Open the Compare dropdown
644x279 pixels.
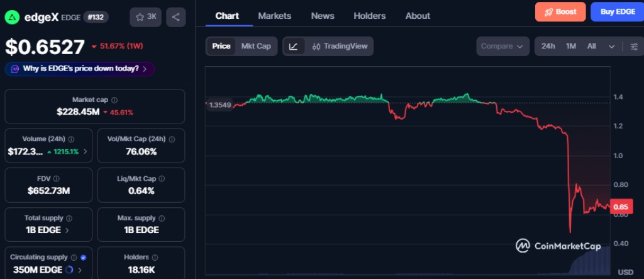coord(502,46)
